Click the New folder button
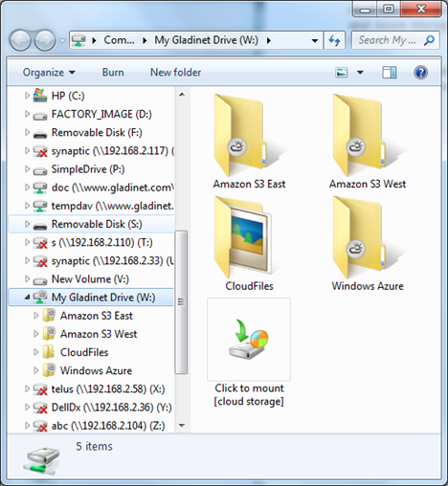This screenshot has width=448, height=486. tap(175, 73)
